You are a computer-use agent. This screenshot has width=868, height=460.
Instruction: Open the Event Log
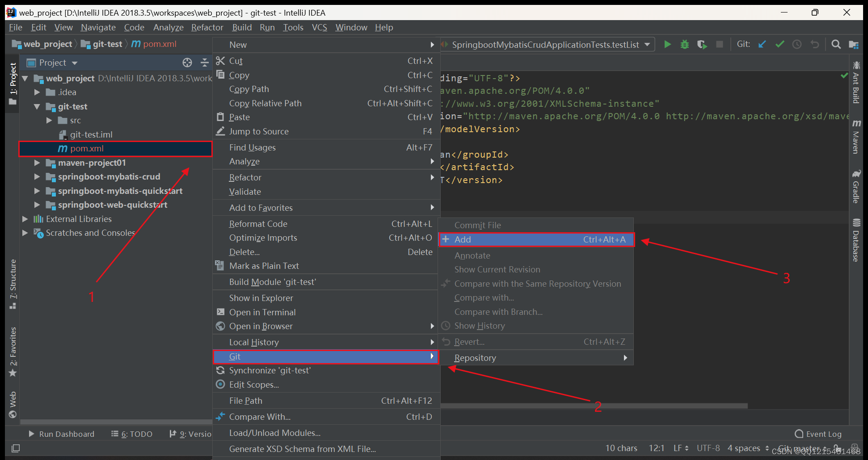818,434
